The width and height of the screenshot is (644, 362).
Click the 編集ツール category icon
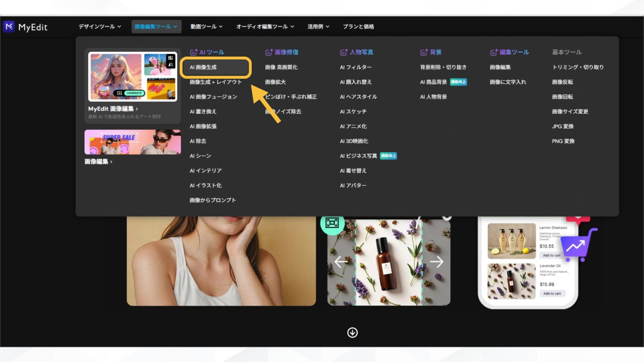[494, 52]
